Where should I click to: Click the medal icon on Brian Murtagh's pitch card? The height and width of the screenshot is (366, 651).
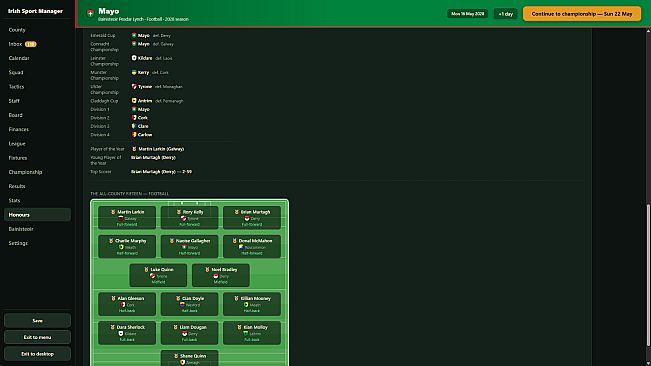tap(237, 212)
